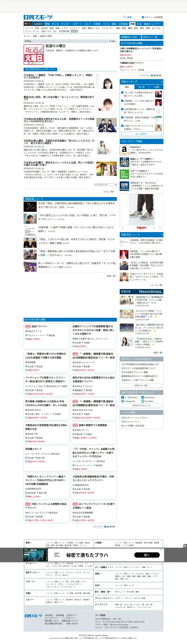Open AKB48 in the sub navigation

point(44,28)
